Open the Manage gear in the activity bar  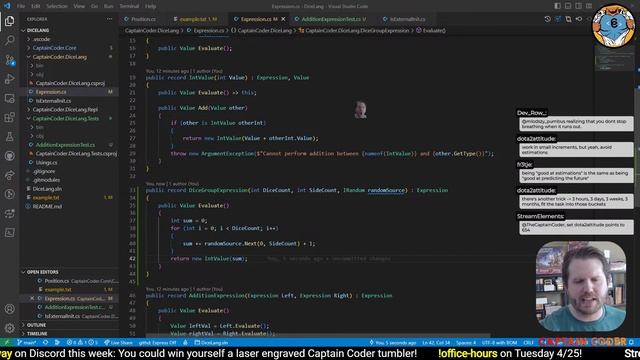tap(9, 327)
